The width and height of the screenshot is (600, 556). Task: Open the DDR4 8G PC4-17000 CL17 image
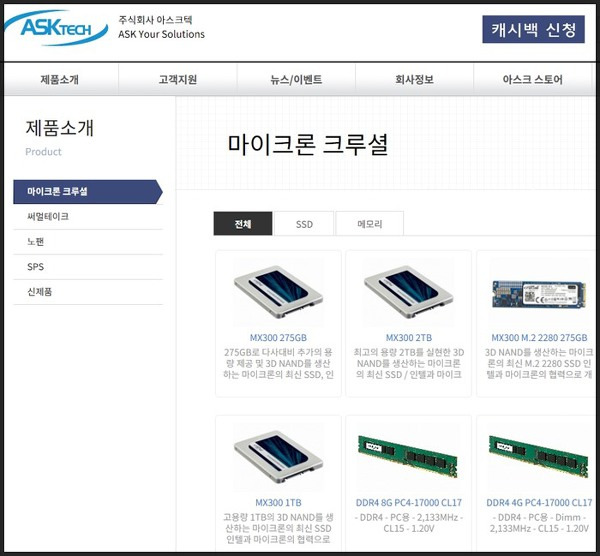[x=408, y=457]
